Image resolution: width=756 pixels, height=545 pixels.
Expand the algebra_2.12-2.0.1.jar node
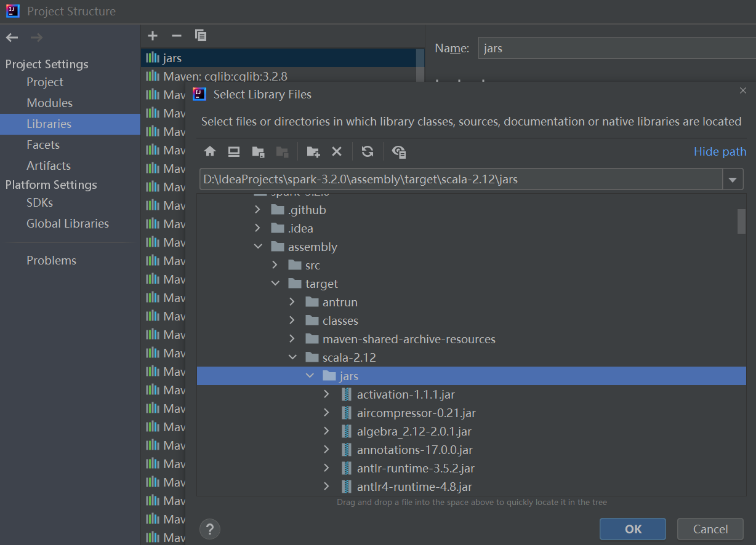327,431
